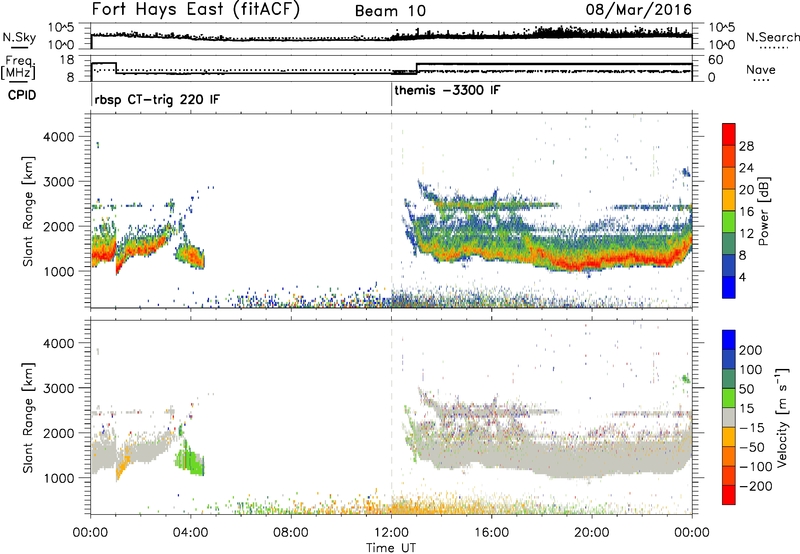The width and height of the screenshot is (800, 554).
Task: Click the '04:00' time tick label
Action: pos(191,532)
